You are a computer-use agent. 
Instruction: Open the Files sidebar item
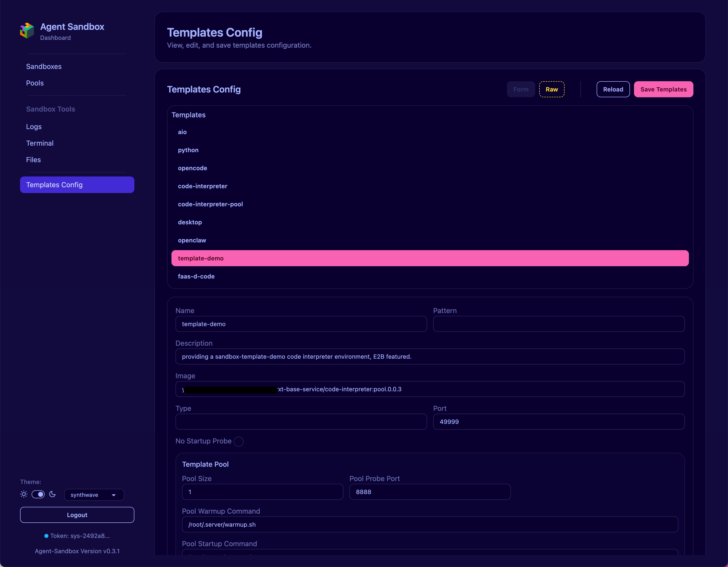click(x=33, y=160)
